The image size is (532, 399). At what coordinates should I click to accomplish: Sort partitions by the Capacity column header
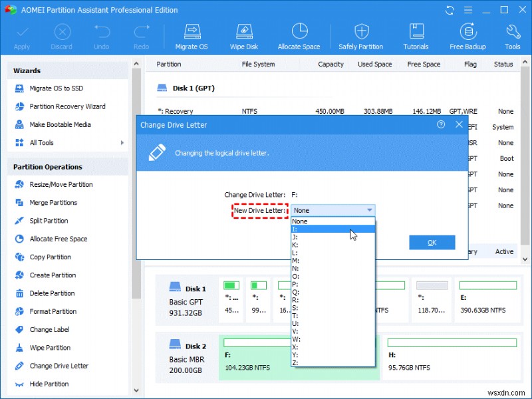point(331,64)
